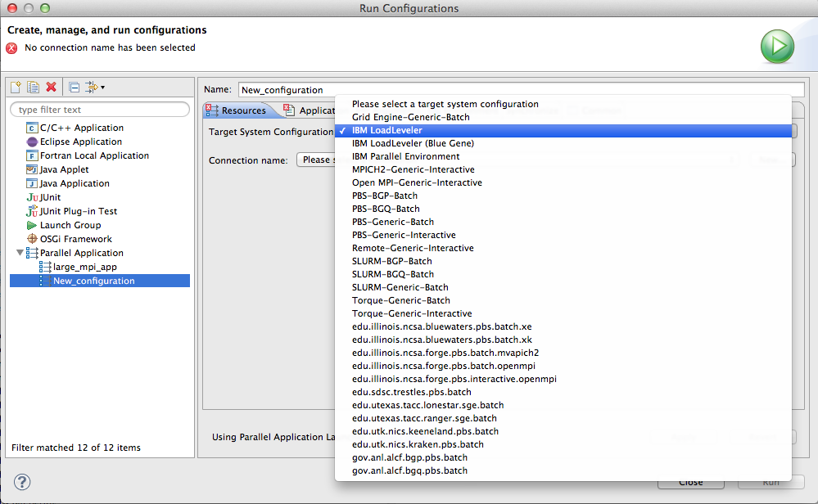Open the filter launch configurations menu
The height and width of the screenshot is (504, 818).
(x=95, y=87)
